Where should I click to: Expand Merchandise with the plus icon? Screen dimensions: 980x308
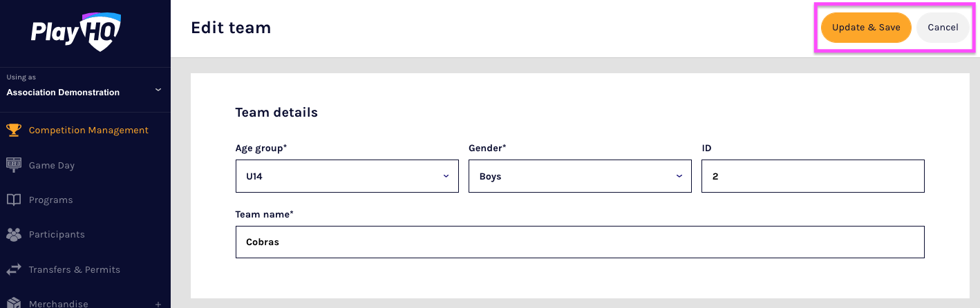158,304
